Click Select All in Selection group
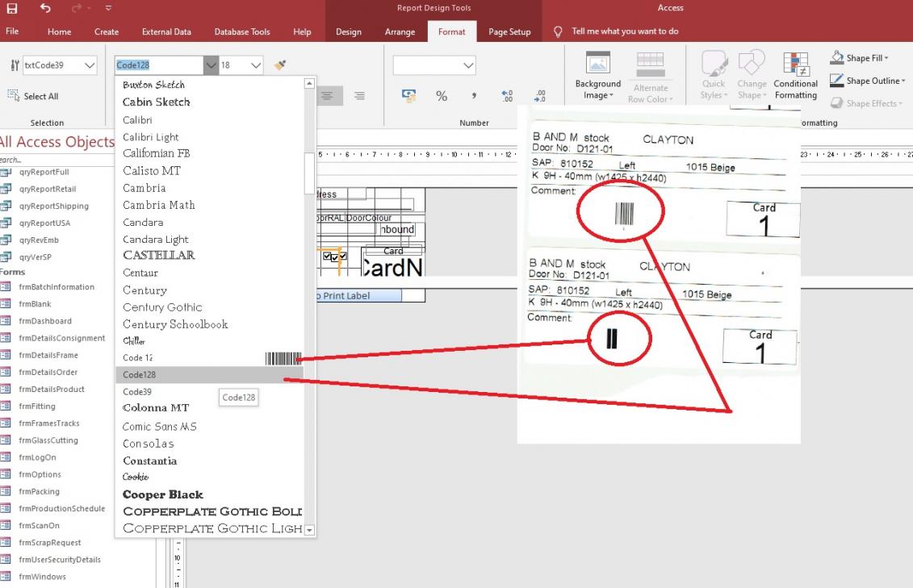 [x=33, y=96]
